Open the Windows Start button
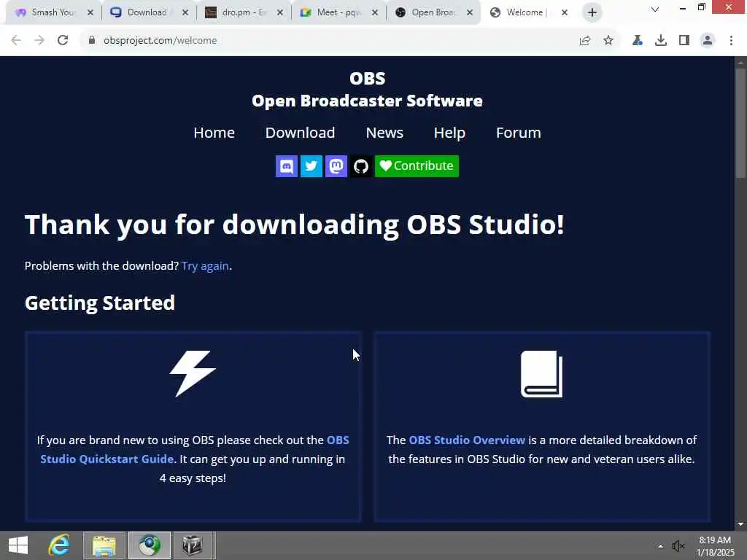Image resolution: width=747 pixels, height=560 pixels. (18, 545)
